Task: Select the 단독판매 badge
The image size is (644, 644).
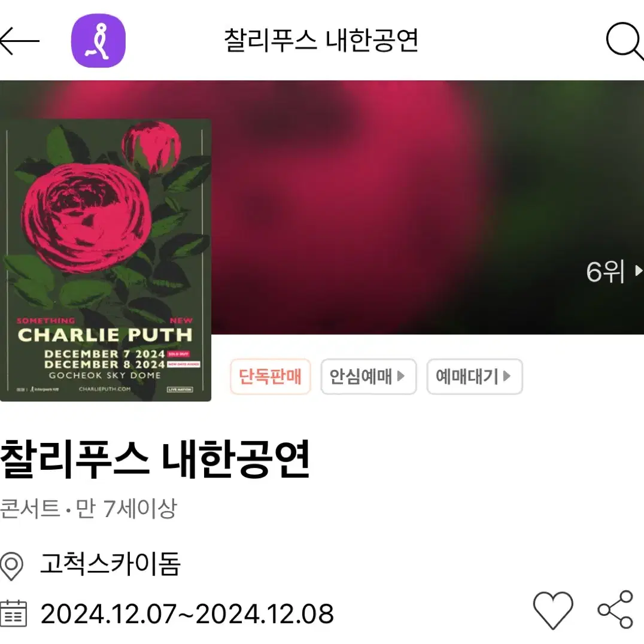Action: tap(271, 376)
